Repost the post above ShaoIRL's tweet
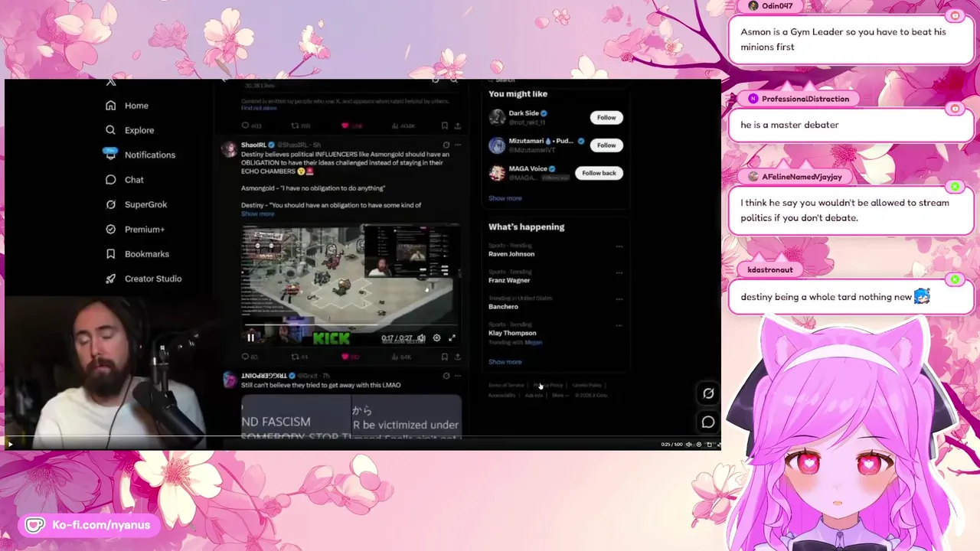 point(299,126)
